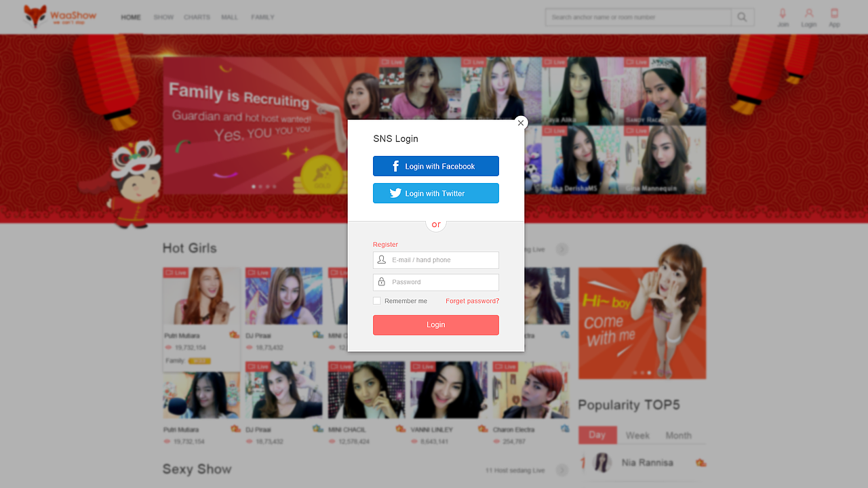The width and height of the screenshot is (868, 488).
Task: Open the MALL menu item
Action: tap(230, 17)
